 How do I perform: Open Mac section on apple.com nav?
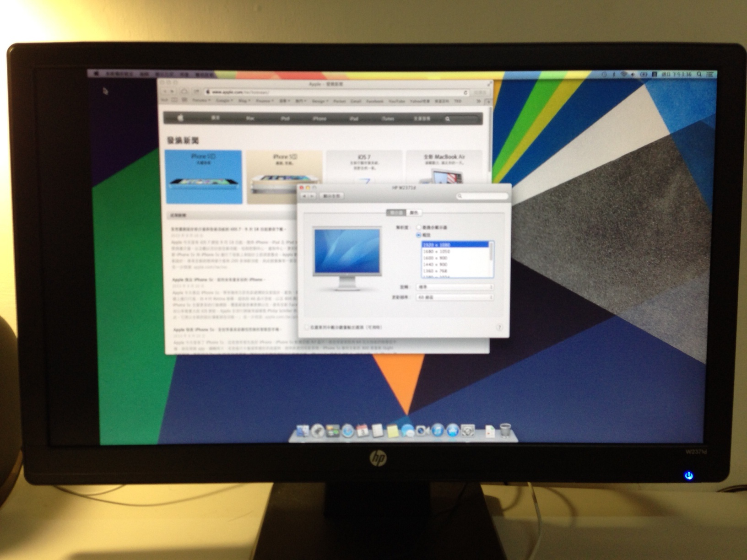(x=250, y=118)
